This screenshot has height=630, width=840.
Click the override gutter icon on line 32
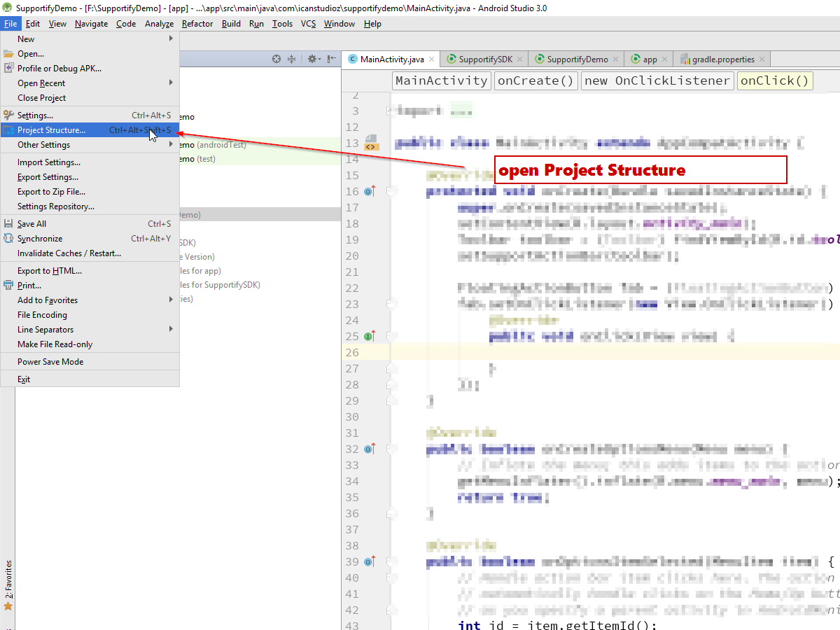click(x=370, y=449)
